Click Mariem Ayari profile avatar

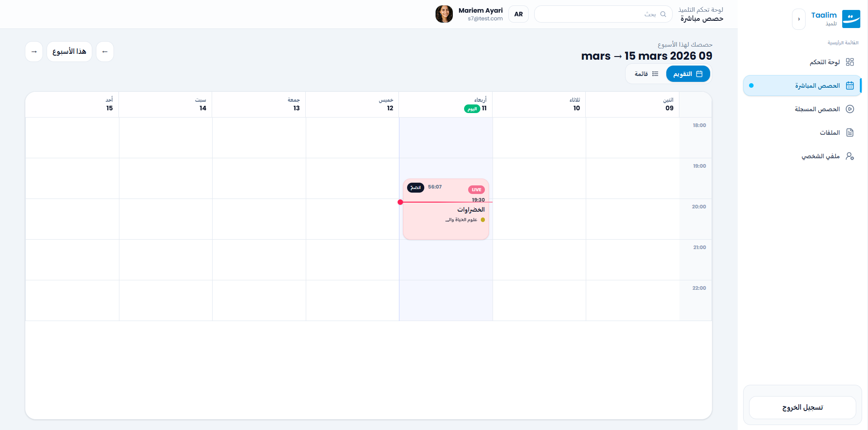pyautogui.click(x=444, y=14)
